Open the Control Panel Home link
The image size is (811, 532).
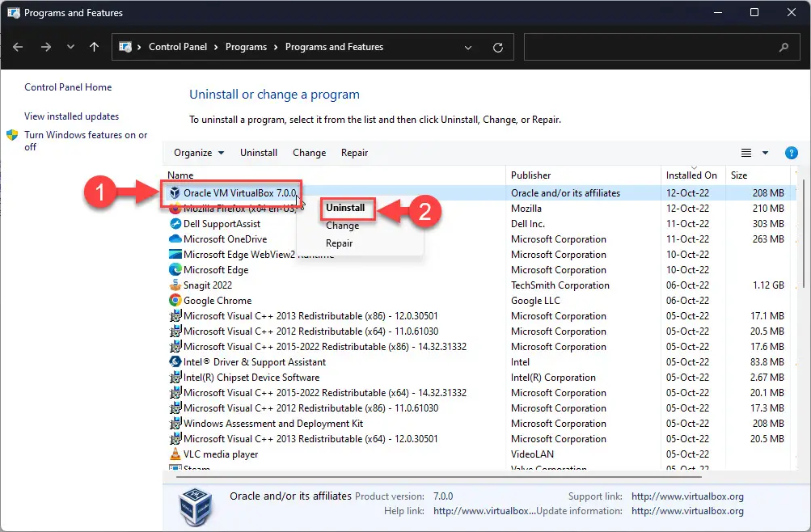click(x=68, y=87)
